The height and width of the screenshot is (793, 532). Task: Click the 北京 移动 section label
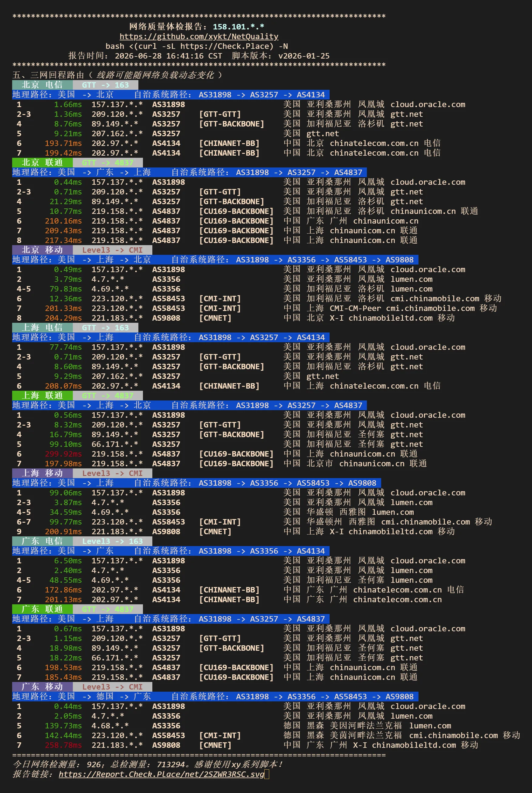tap(42, 250)
